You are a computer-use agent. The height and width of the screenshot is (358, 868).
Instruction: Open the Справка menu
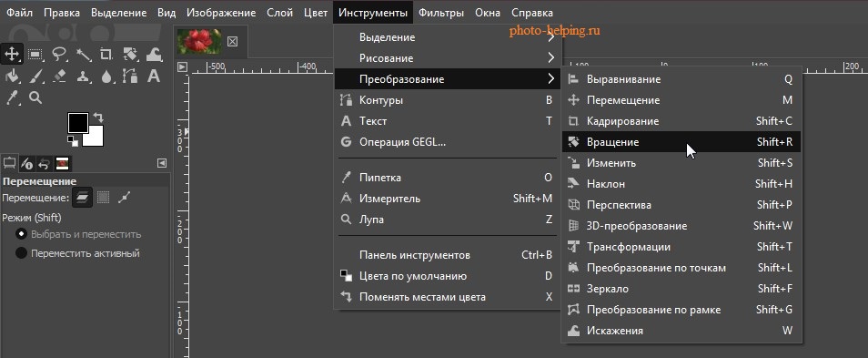click(x=532, y=12)
